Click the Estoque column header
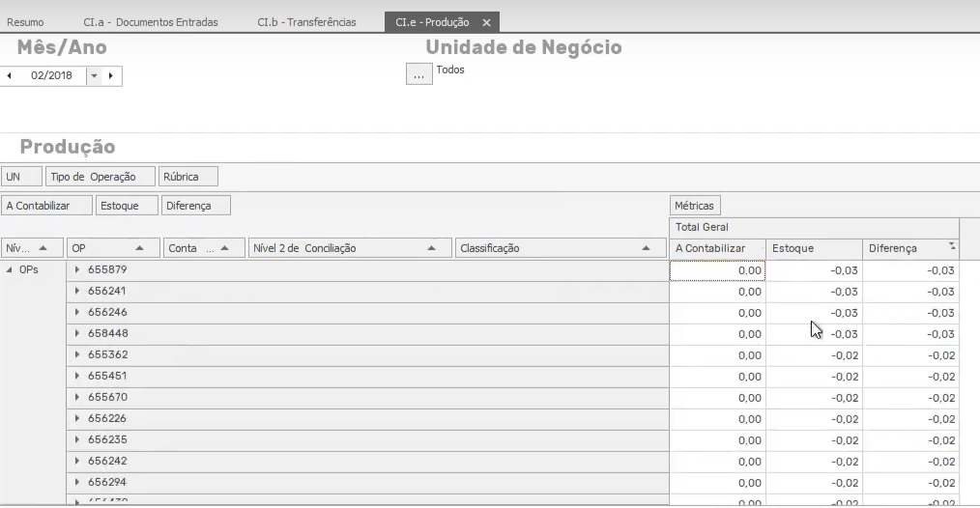The width and height of the screenshot is (980, 508). point(815,248)
